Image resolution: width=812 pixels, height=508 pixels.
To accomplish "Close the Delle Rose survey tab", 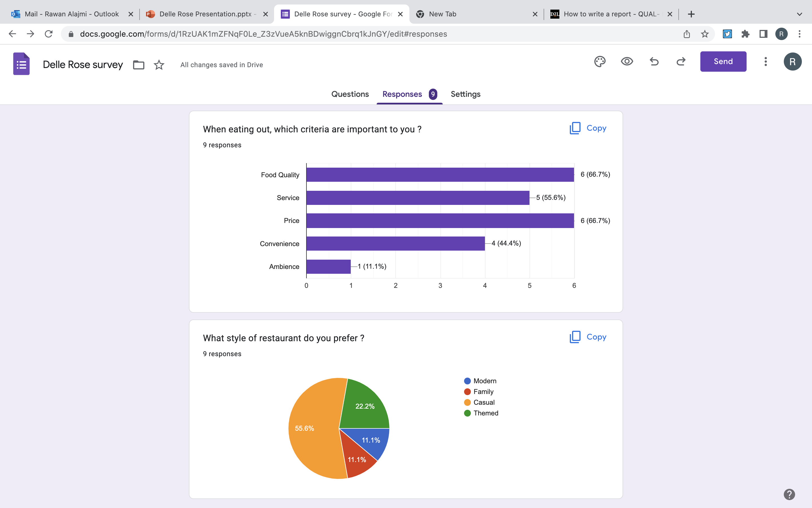I will (x=400, y=14).
